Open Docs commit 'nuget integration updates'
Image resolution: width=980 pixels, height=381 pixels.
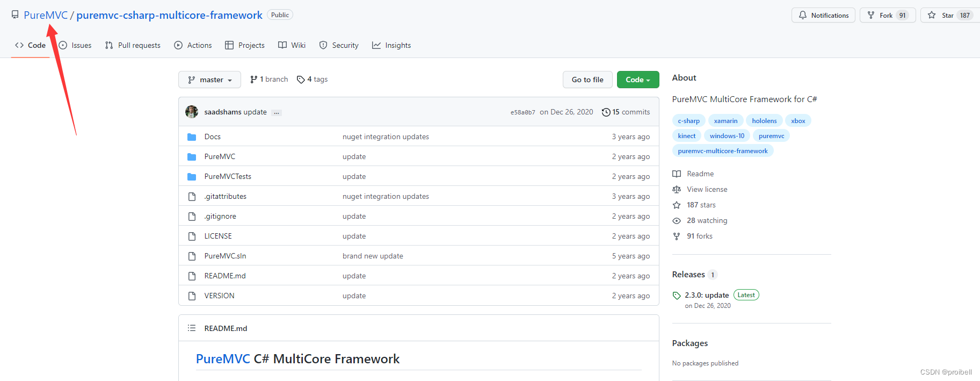[x=386, y=136]
